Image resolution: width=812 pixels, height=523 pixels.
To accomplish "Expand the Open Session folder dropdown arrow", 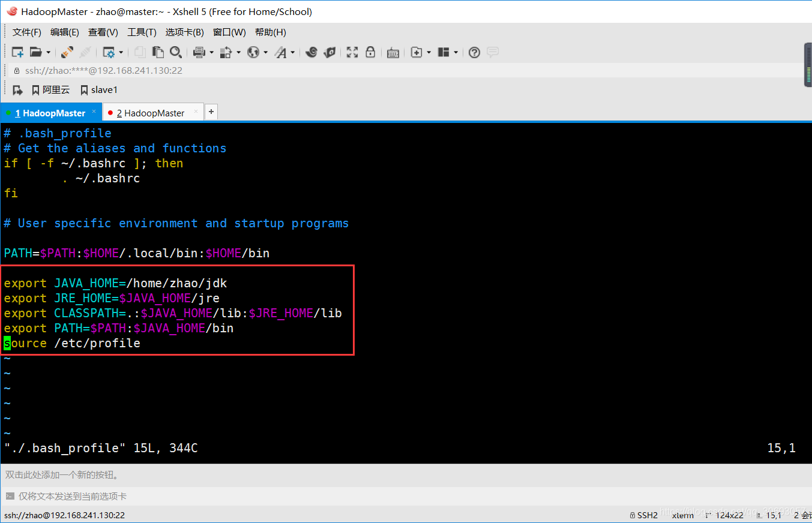I will tap(49, 53).
